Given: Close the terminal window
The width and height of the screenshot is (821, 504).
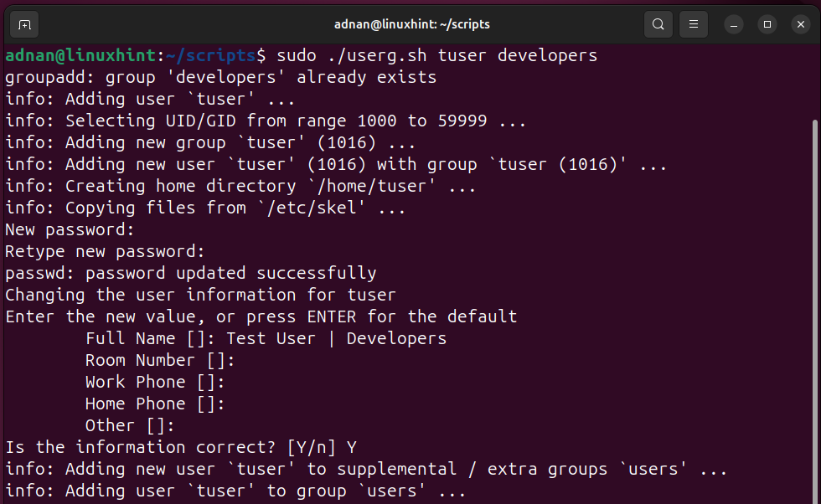Looking at the screenshot, I should tap(801, 24).
